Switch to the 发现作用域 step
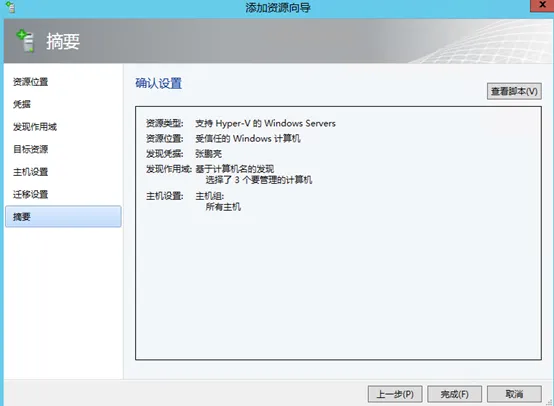The width and height of the screenshot is (554, 406). click(x=35, y=126)
